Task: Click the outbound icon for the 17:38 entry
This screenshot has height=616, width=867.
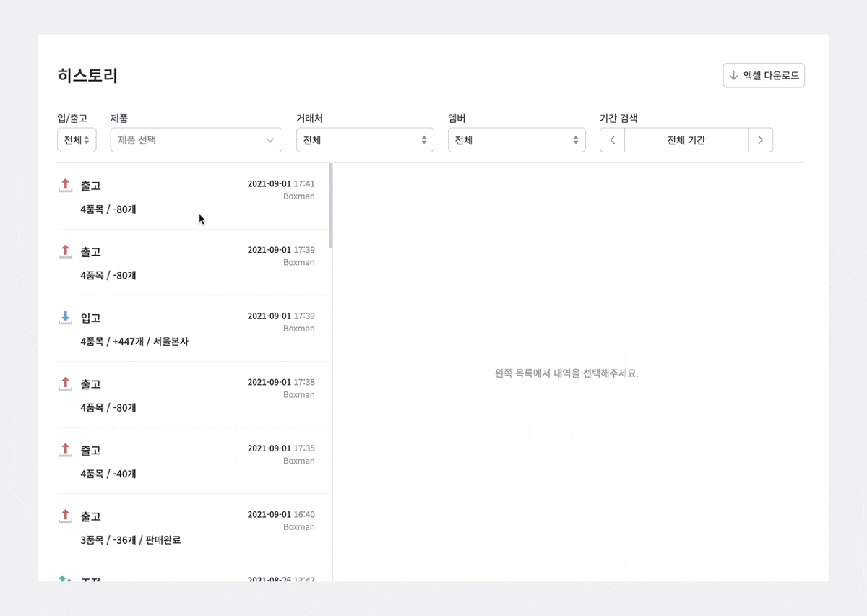Action: coord(66,384)
